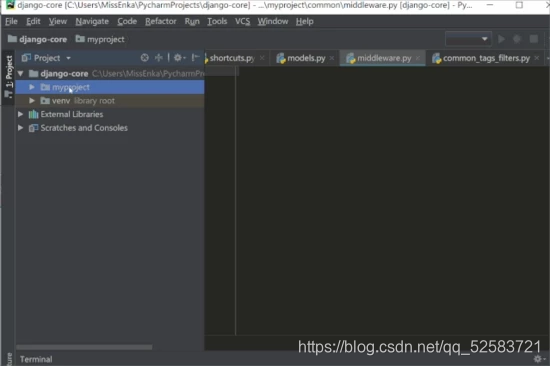The height and width of the screenshot is (366, 550).
Task: Click External Libraries bar-chart icon
Action: (x=33, y=114)
